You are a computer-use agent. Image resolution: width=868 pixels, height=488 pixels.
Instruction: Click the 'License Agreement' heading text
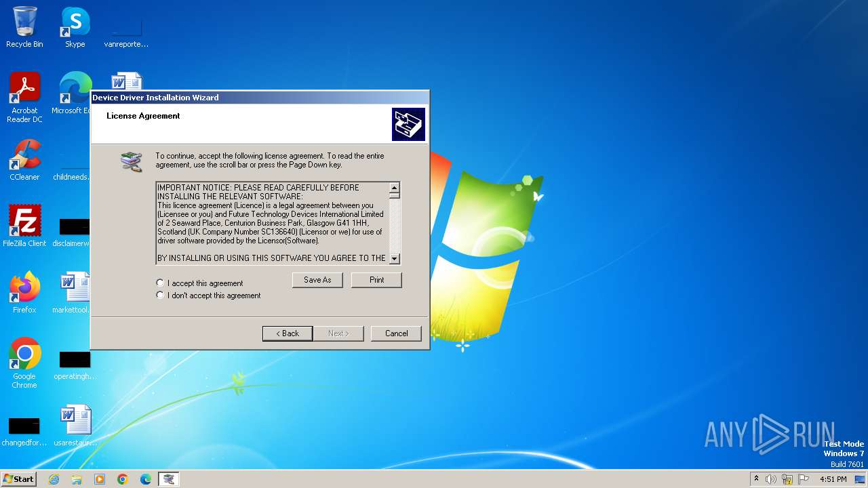pos(143,116)
